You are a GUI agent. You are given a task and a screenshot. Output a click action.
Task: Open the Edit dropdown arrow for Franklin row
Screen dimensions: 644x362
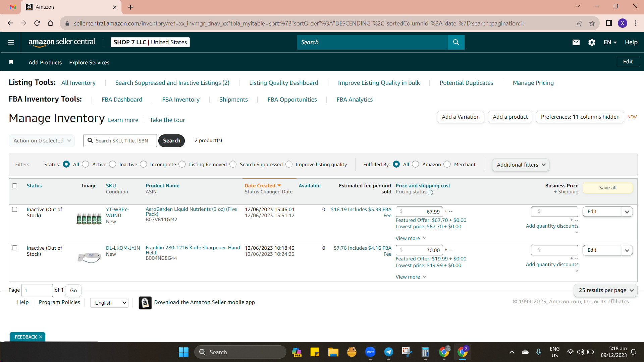627,250
